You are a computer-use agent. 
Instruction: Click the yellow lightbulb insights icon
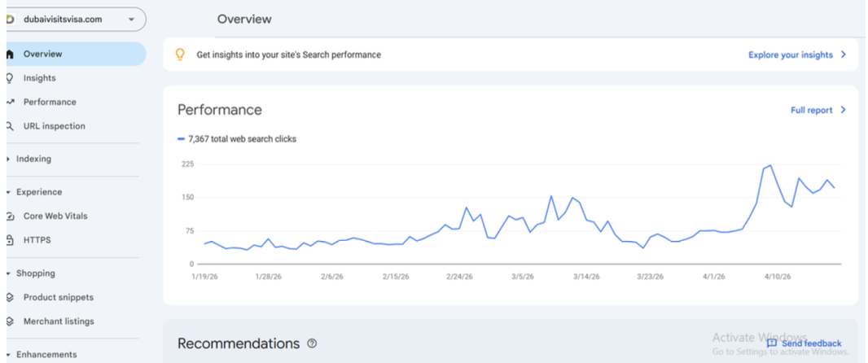tap(180, 55)
